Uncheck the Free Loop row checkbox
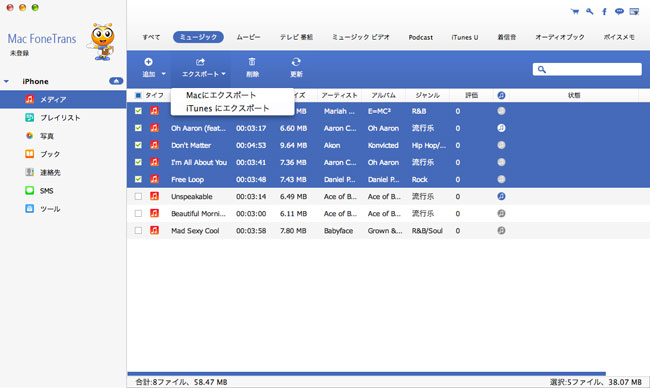This screenshot has height=388, width=650. (138, 179)
